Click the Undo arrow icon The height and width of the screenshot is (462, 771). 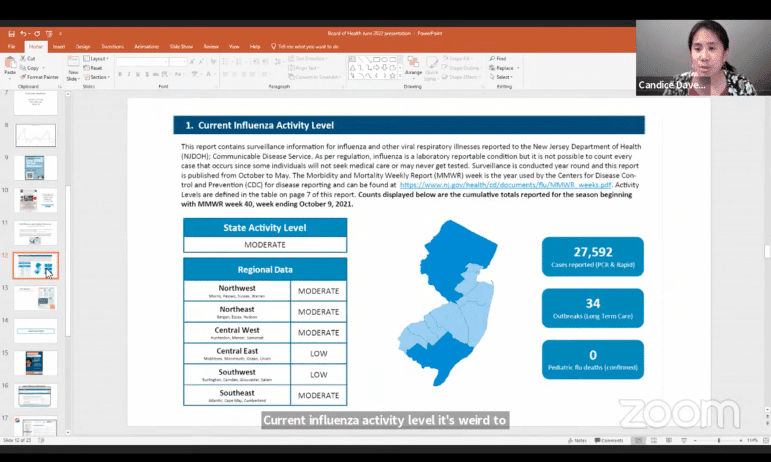(x=23, y=33)
